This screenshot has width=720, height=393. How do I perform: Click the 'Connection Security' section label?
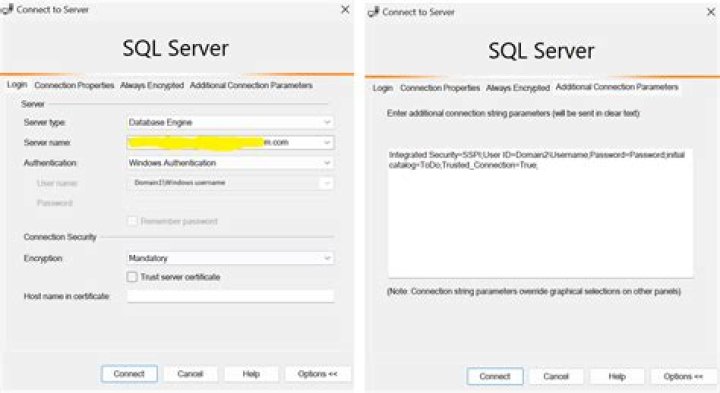coord(60,237)
